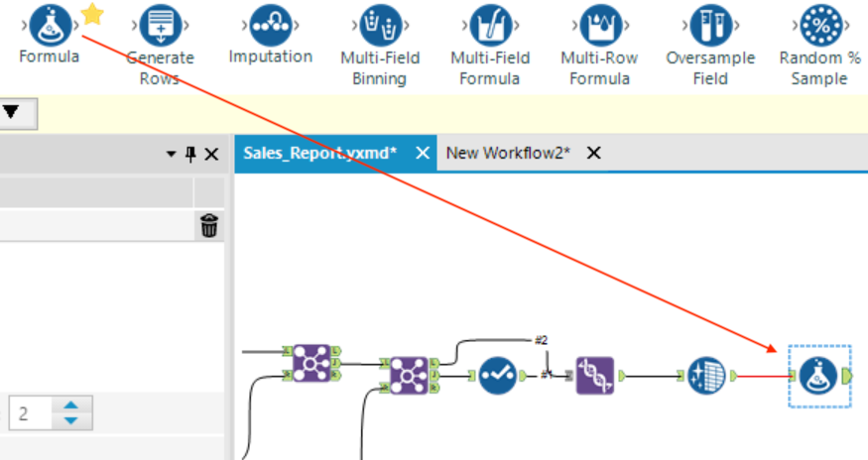Decrease the numeric value with down arrow

(x=70, y=420)
